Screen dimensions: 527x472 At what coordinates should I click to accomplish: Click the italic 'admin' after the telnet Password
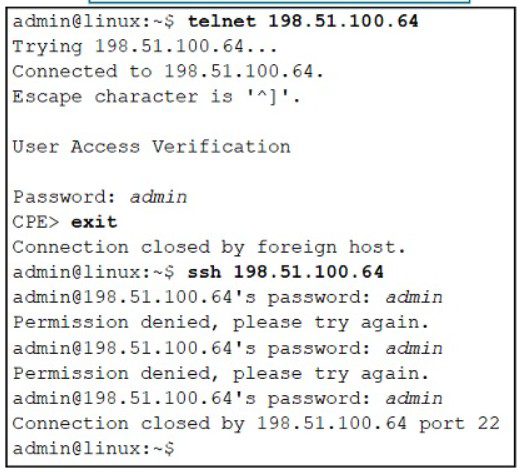(158, 197)
